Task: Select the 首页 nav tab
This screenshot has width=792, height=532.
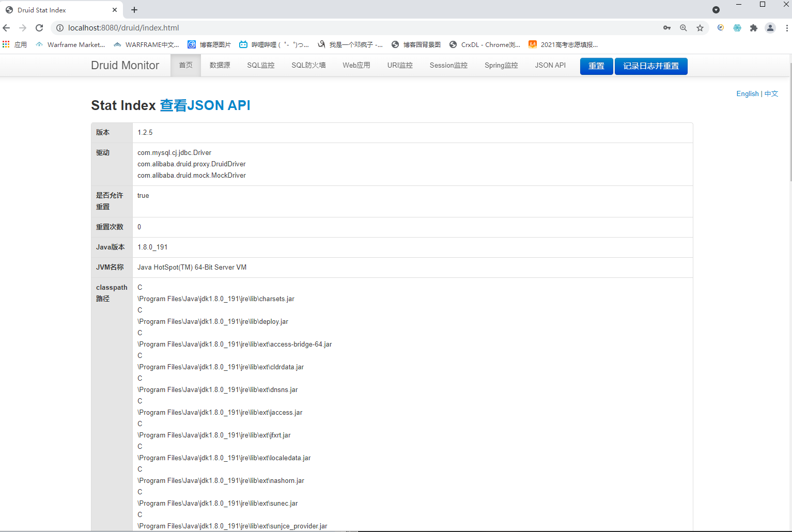Action: (186, 65)
